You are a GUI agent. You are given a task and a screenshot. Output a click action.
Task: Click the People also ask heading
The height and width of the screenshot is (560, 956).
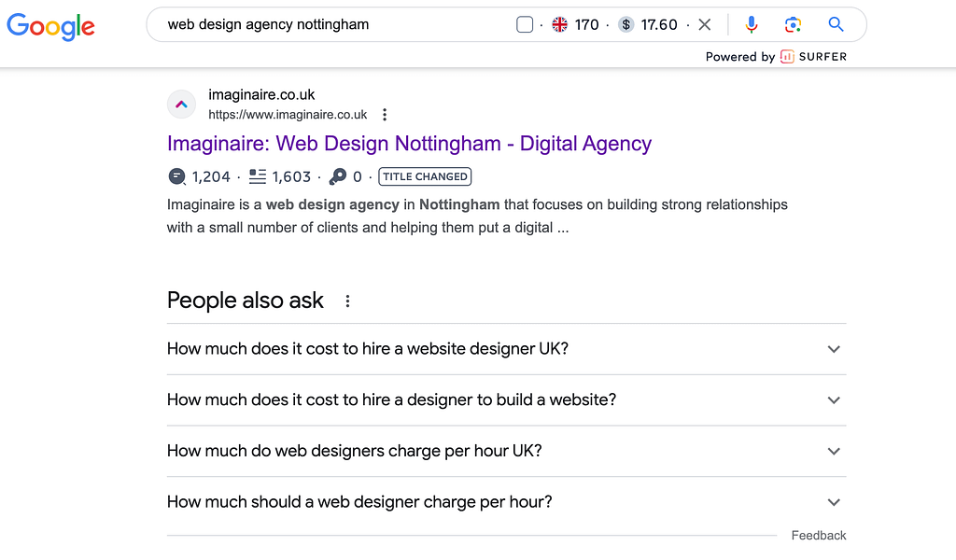click(246, 301)
